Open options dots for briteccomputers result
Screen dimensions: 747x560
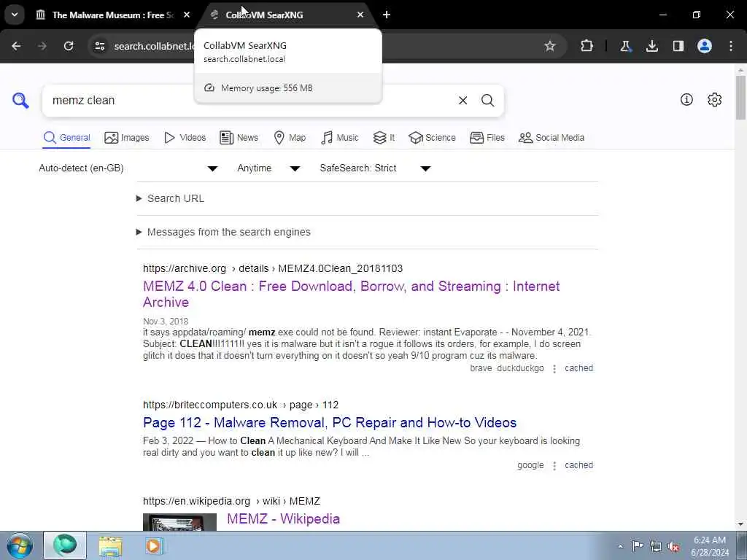[x=554, y=466]
